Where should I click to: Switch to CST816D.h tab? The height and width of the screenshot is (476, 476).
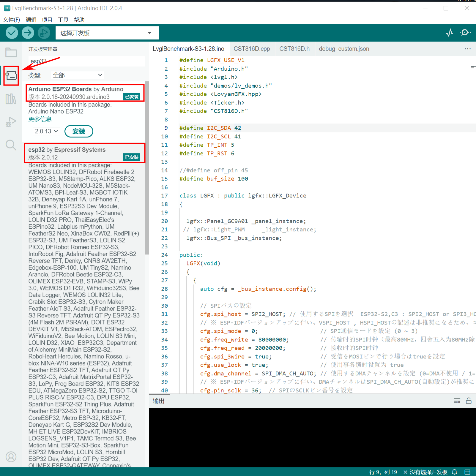(x=294, y=49)
